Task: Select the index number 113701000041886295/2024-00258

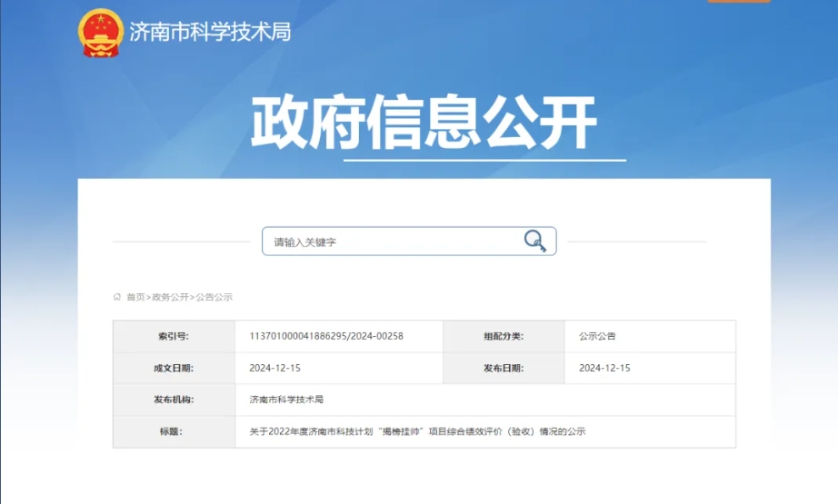Action: [x=325, y=336]
